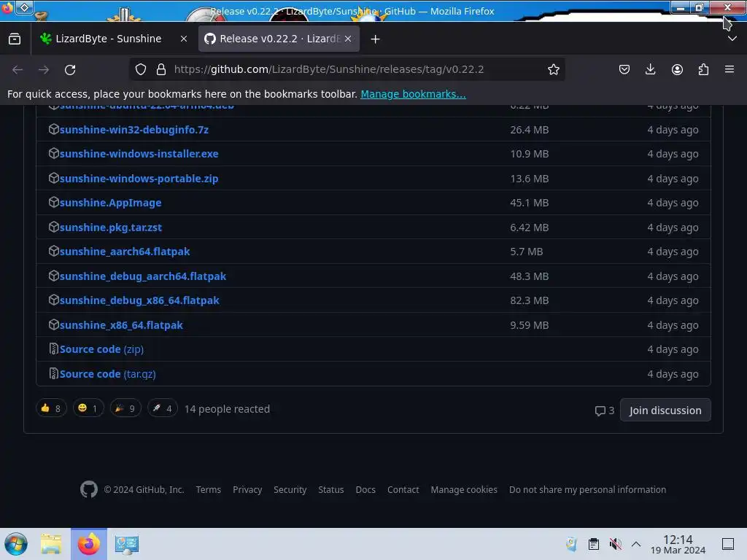Open the Firefox account icon

(677, 69)
